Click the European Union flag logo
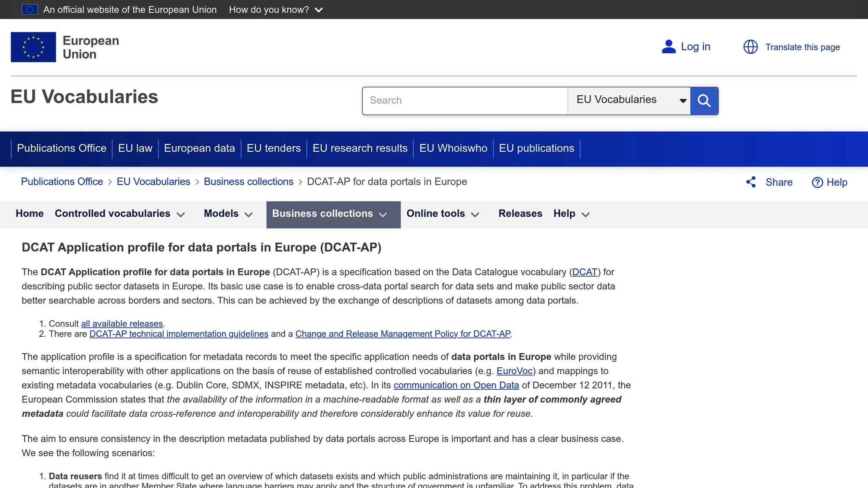This screenshot has width=868, height=488. coord(33,47)
